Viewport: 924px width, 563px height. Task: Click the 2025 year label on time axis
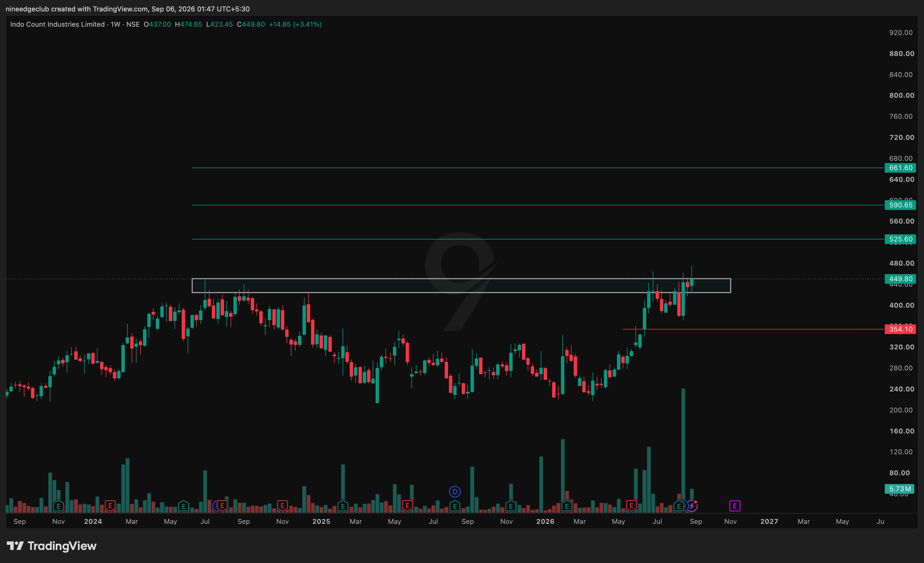pos(321,521)
